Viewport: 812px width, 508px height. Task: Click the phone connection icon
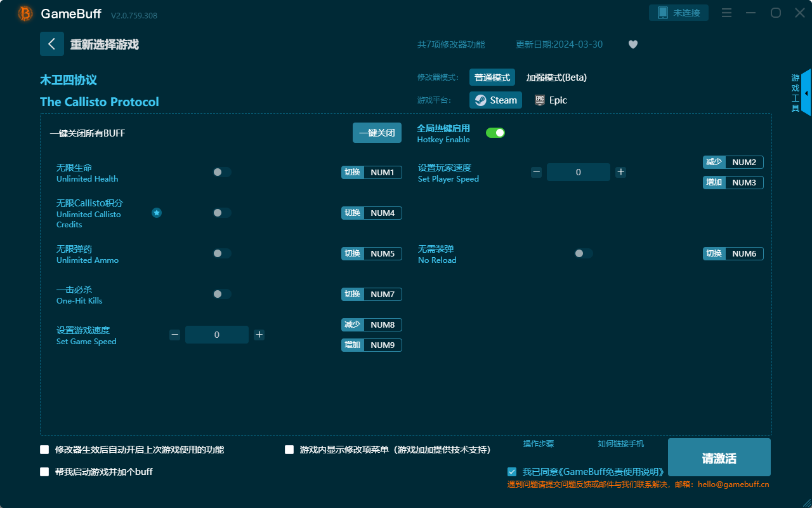point(663,13)
